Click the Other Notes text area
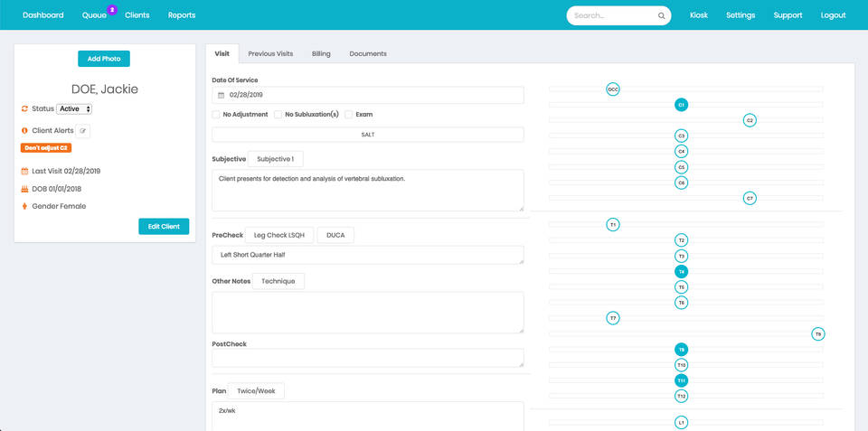This screenshot has width=868, height=431. (368, 313)
